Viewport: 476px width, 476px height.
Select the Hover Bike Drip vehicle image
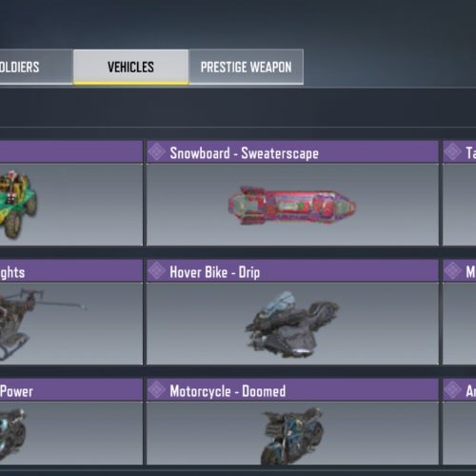[292, 325]
